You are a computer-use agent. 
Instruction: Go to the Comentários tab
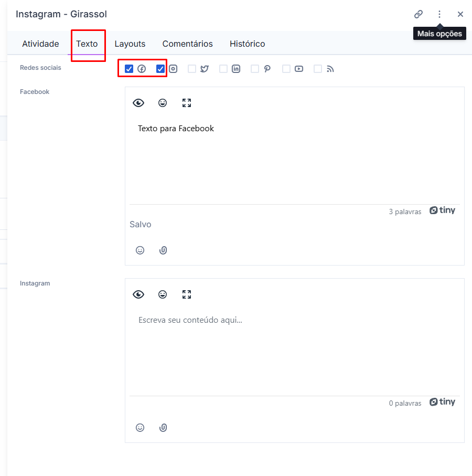(x=187, y=44)
